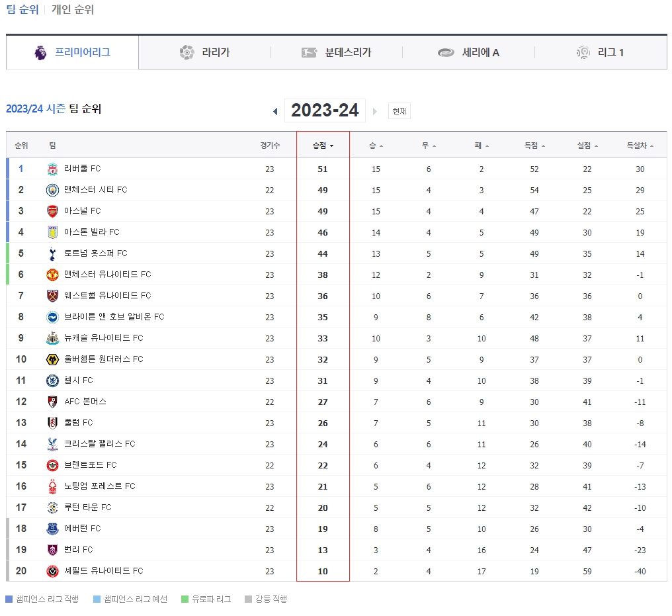Image resolution: width=672 pixels, height=616 pixels.
Task: Click the Manchester City FC crest
Action: click(52, 190)
